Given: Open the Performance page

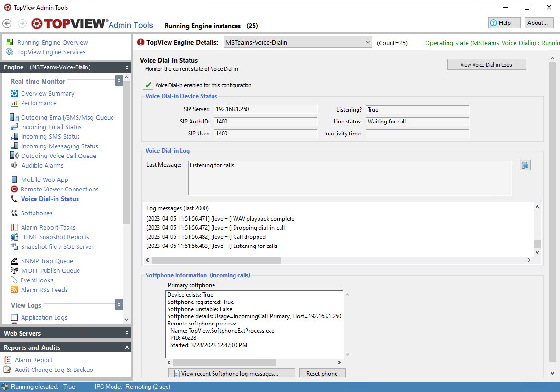Looking at the screenshot, I should click(39, 103).
